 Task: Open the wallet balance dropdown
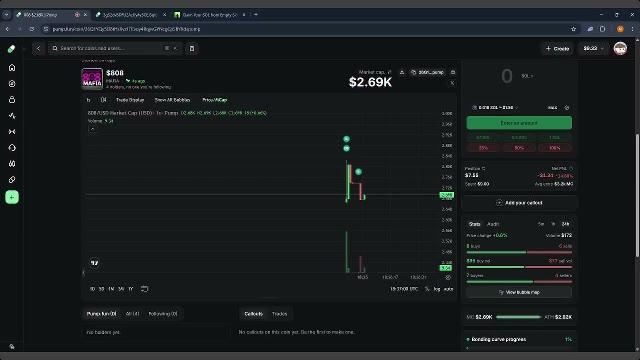point(593,49)
